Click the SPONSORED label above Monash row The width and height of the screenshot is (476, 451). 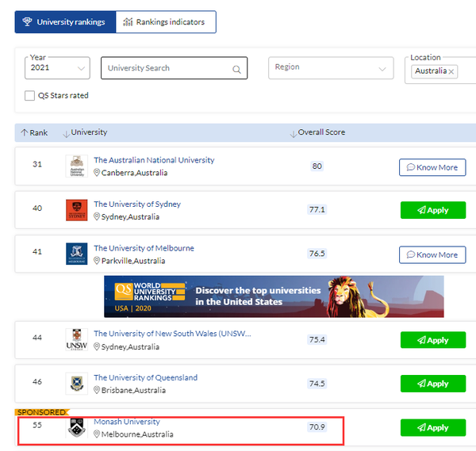42,412
